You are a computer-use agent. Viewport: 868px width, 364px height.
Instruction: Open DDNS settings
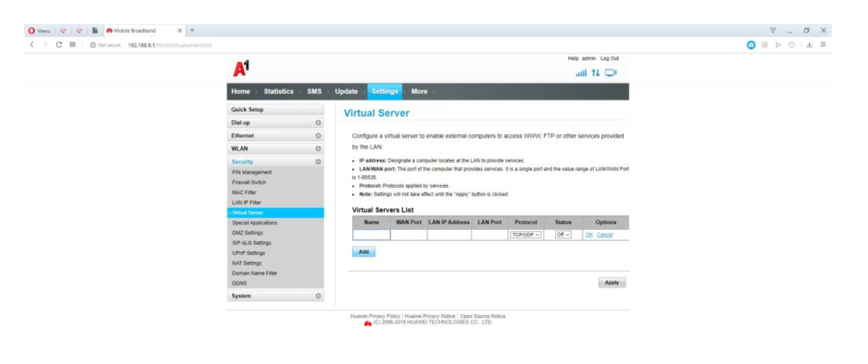pos(239,283)
